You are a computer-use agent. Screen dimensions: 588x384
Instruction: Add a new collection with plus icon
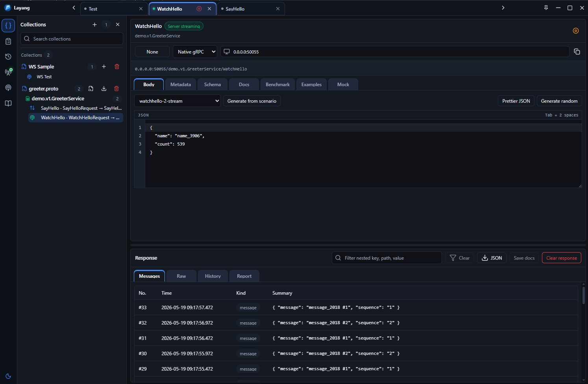(94, 24)
